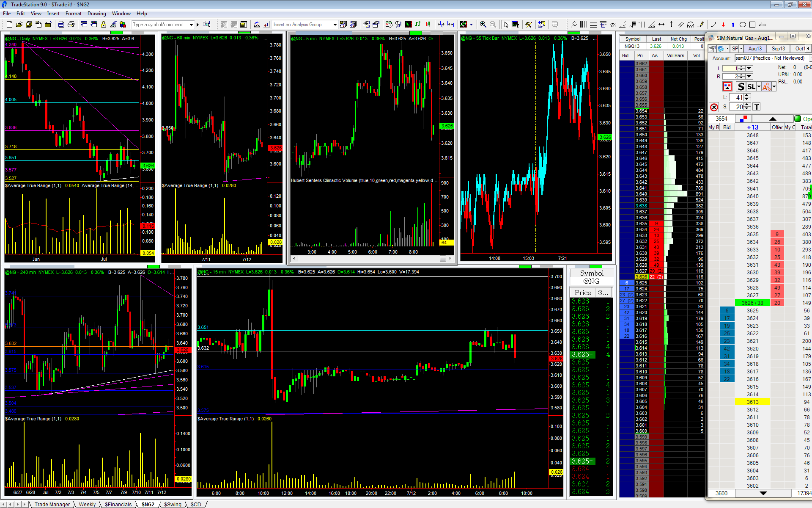Viewport: 812px width, 508px height.
Task: Select the horizontal double-arrow drawing tool
Action: (661, 25)
